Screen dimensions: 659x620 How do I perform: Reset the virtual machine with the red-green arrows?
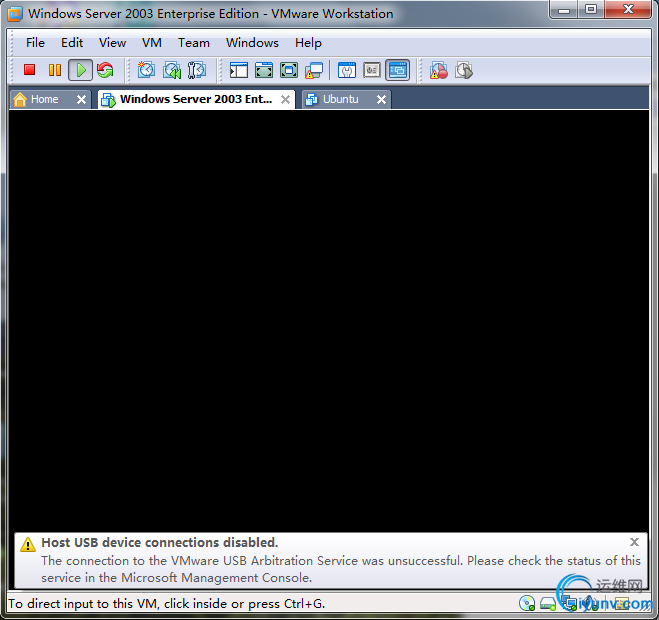pos(105,70)
